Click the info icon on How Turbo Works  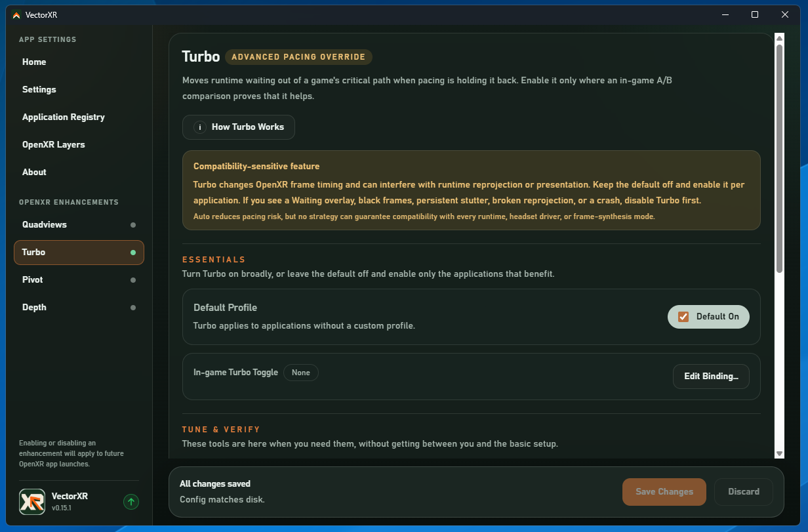pyautogui.click(x=199, y=127)
